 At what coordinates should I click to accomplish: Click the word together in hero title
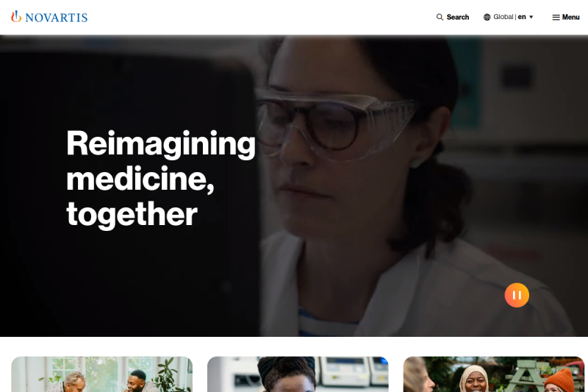click(x=132, y=214)
